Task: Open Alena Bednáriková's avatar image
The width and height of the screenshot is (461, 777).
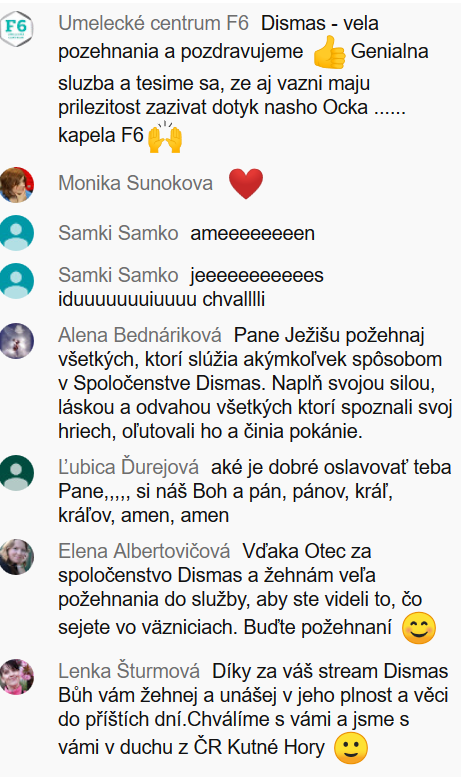Action: click(17, 341)
